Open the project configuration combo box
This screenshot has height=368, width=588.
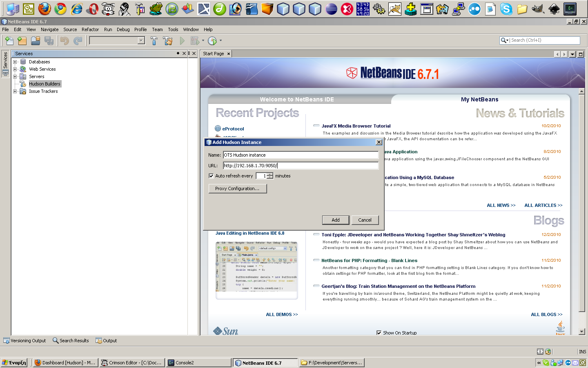(117, 40)
